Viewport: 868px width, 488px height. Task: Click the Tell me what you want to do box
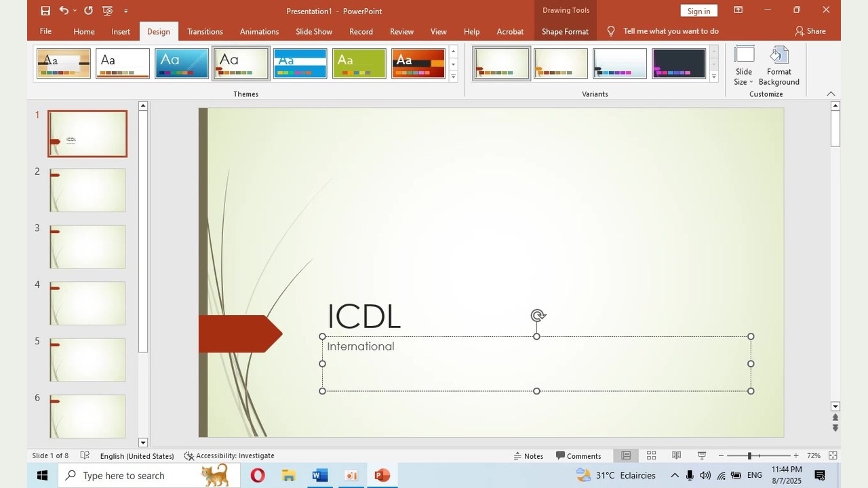(671, 31)
